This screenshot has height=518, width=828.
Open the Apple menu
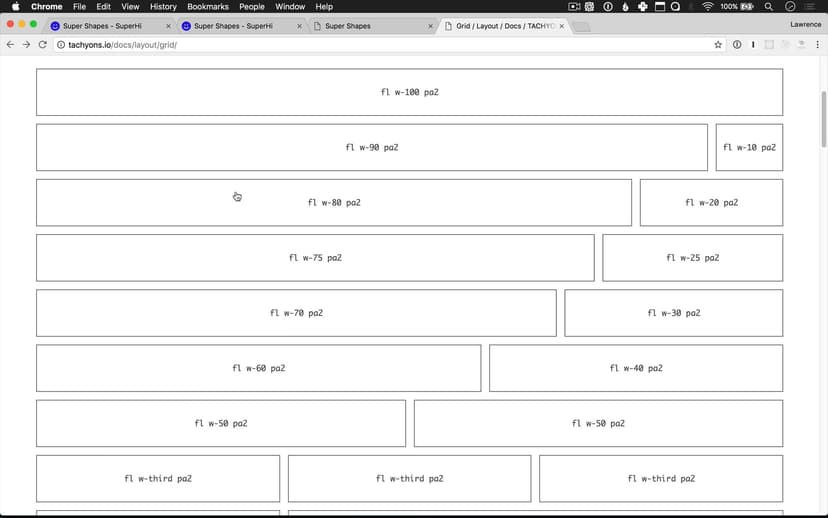[15, 6]
